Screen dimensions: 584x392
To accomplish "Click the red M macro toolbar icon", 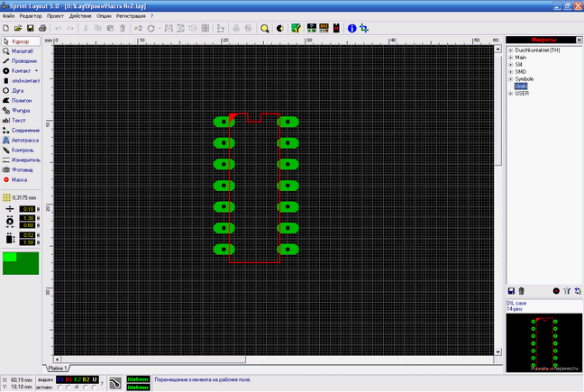I will click(x=336, y=28).
